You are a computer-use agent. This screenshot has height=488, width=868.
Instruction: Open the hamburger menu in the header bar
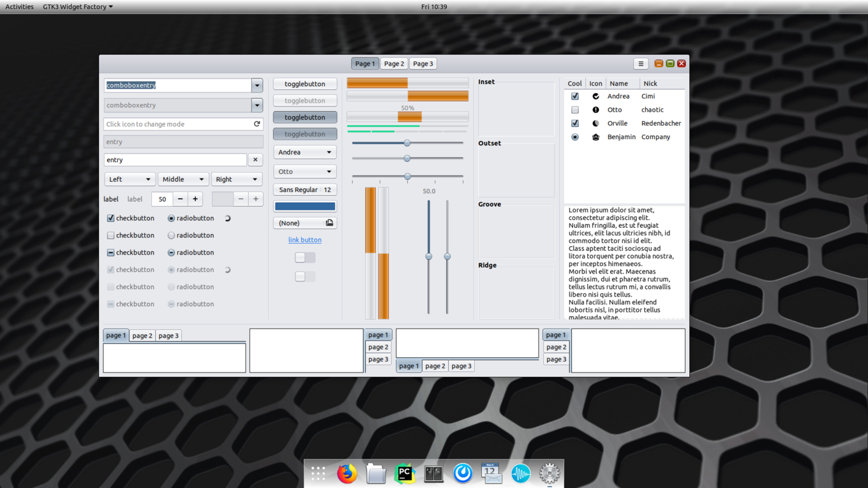pos(641,64)
